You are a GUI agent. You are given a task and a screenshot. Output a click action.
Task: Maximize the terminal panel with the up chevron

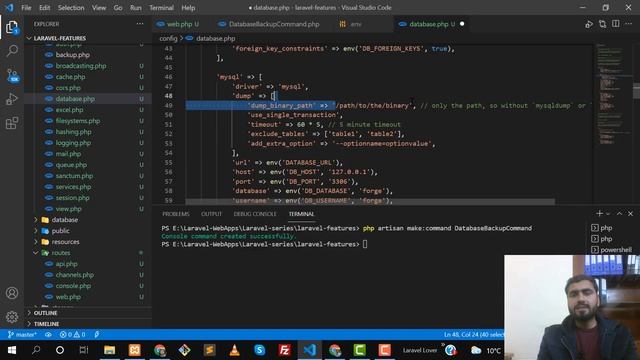[619, 213]
